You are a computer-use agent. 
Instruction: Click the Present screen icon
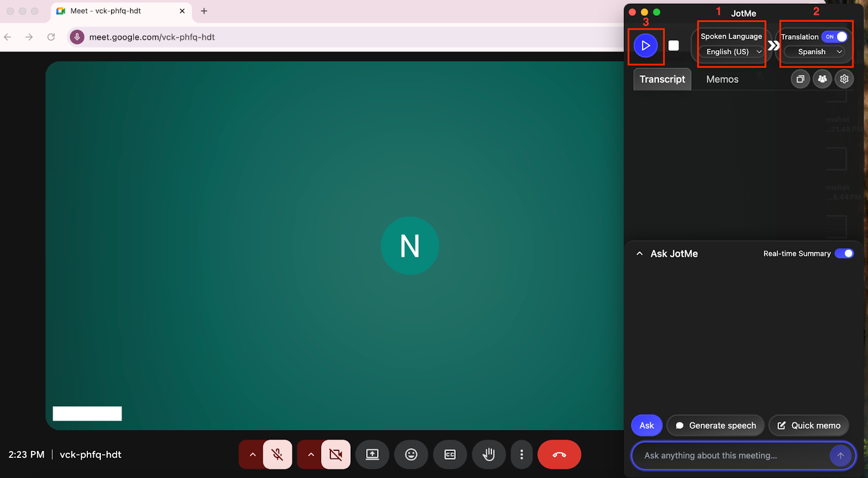click(372, 455)
